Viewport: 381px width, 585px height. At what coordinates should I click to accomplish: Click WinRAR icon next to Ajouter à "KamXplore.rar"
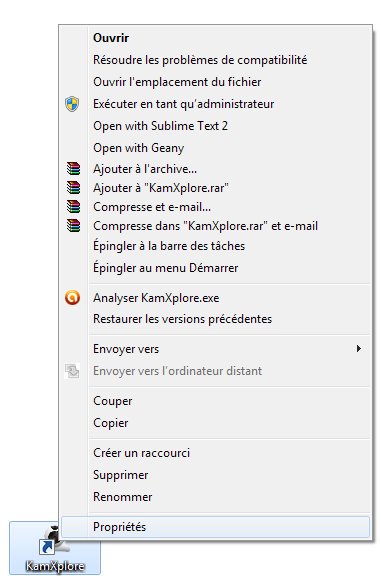tap(74, 187)
